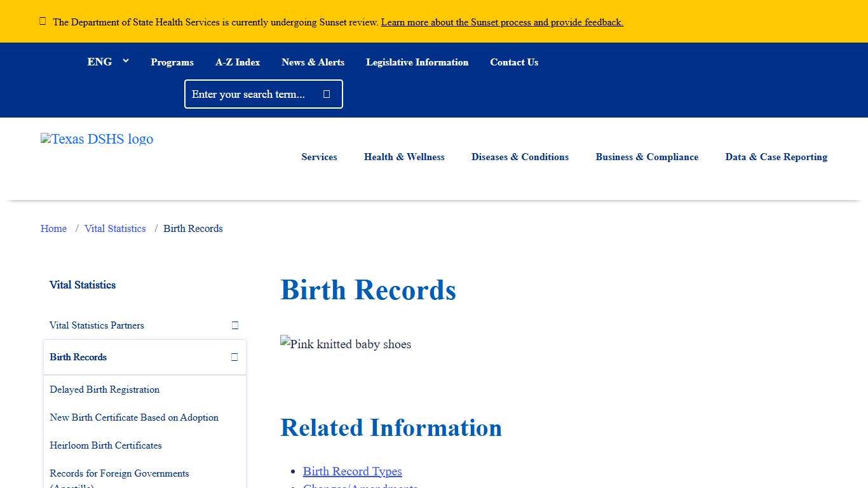Open the Birth Record Types link

pyautogui.click(x=352, y=471)
